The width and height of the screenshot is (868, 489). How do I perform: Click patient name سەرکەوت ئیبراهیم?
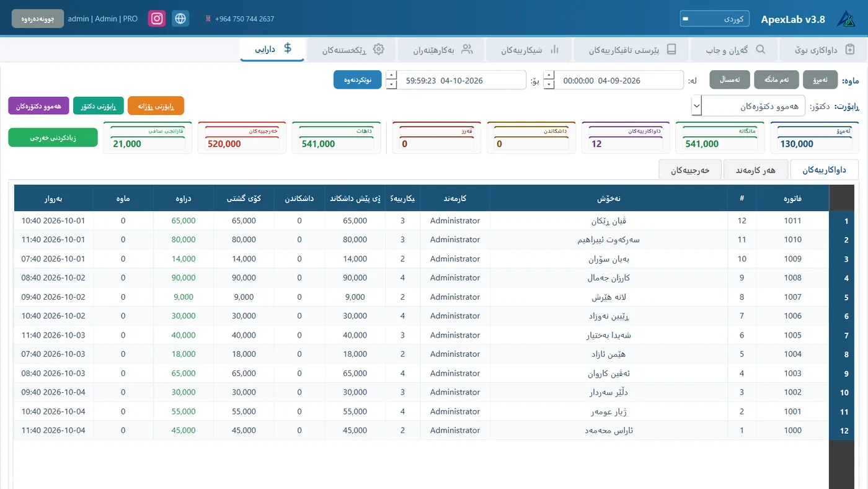608,240
